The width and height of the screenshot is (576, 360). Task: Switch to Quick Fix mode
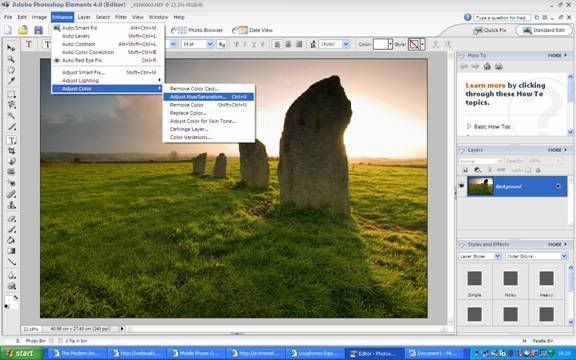click(x=490, y=30)
